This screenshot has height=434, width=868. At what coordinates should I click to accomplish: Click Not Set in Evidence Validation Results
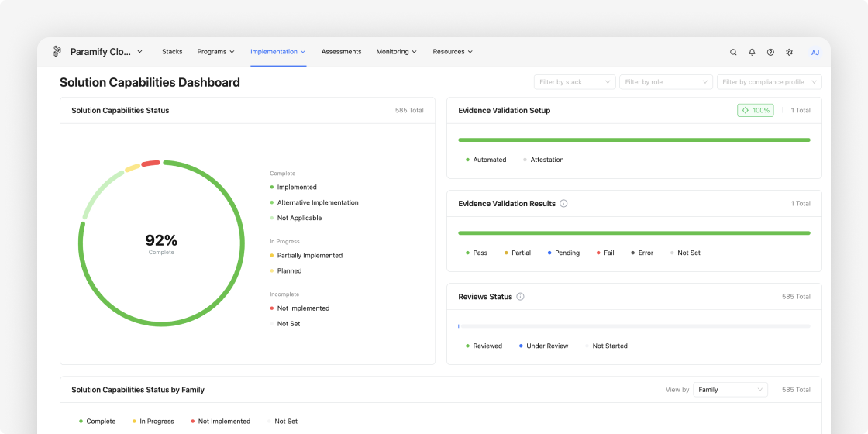tap(685, 253)
